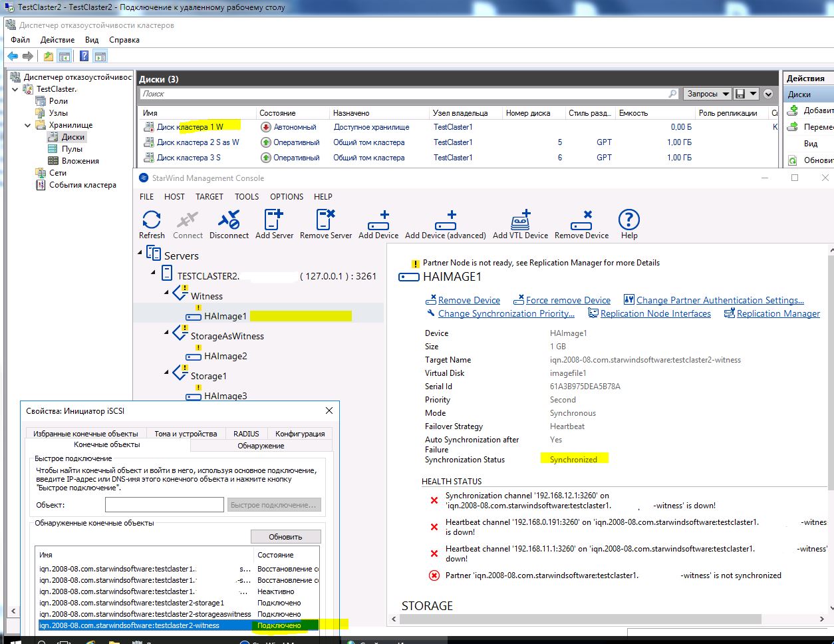This screenshot has width=834, height=644.
Task: Click the Remove Server toolbar icon
Action: coord(326,224)
